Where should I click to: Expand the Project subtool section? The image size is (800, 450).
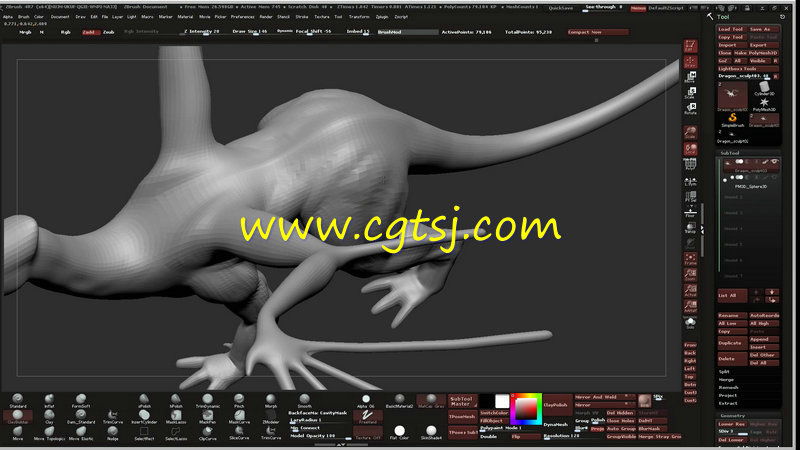point(728,395)
